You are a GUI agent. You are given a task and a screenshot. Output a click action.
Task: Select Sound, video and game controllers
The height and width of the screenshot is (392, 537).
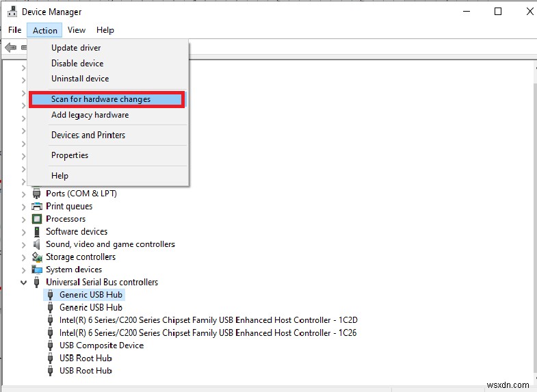pyautogui.click(x=111, y=244)
